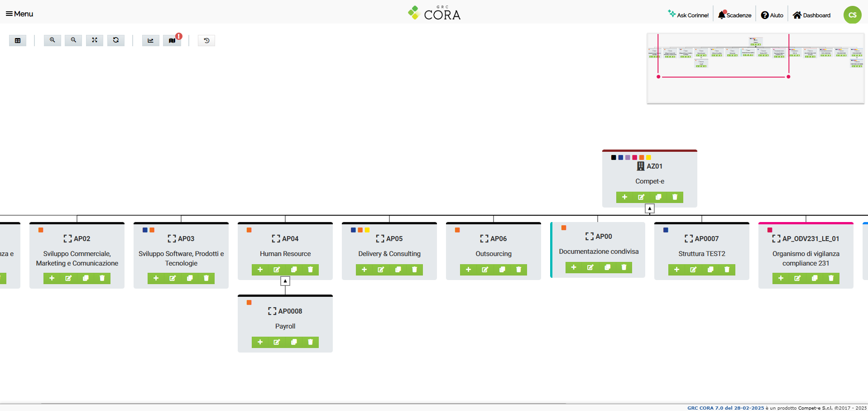Screen dimensions: 868x411
Task: Zoom in on the organization chart
Action: [52, 40]
